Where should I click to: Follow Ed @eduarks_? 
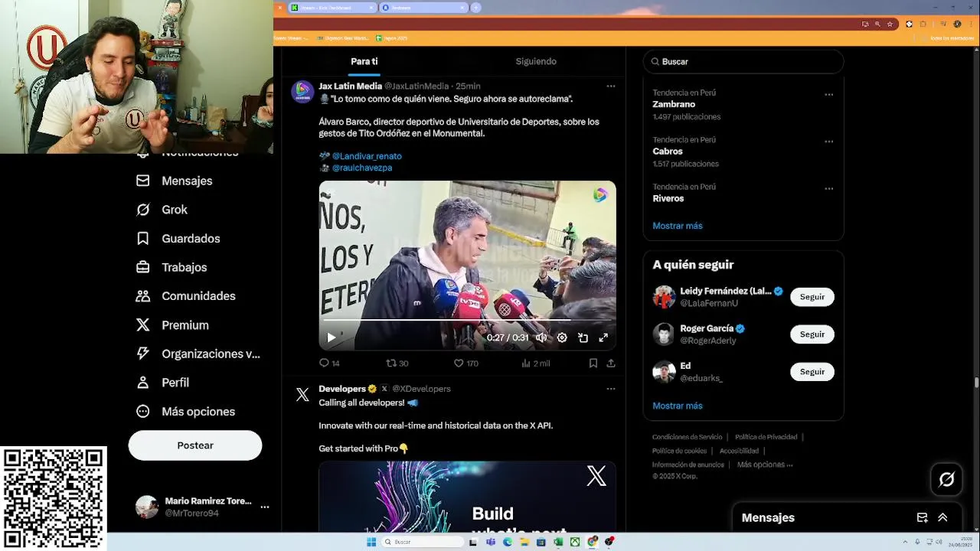(x=812, y=372)
